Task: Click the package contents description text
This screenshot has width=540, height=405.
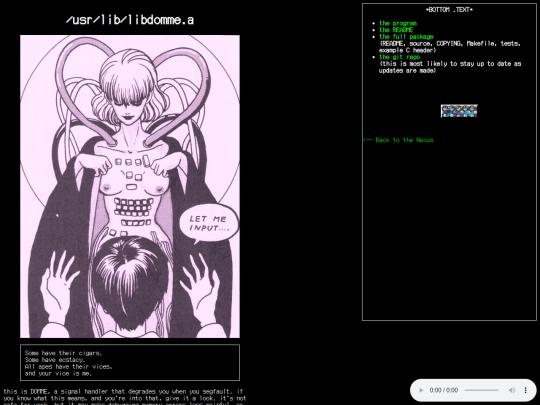Action: 450,47
